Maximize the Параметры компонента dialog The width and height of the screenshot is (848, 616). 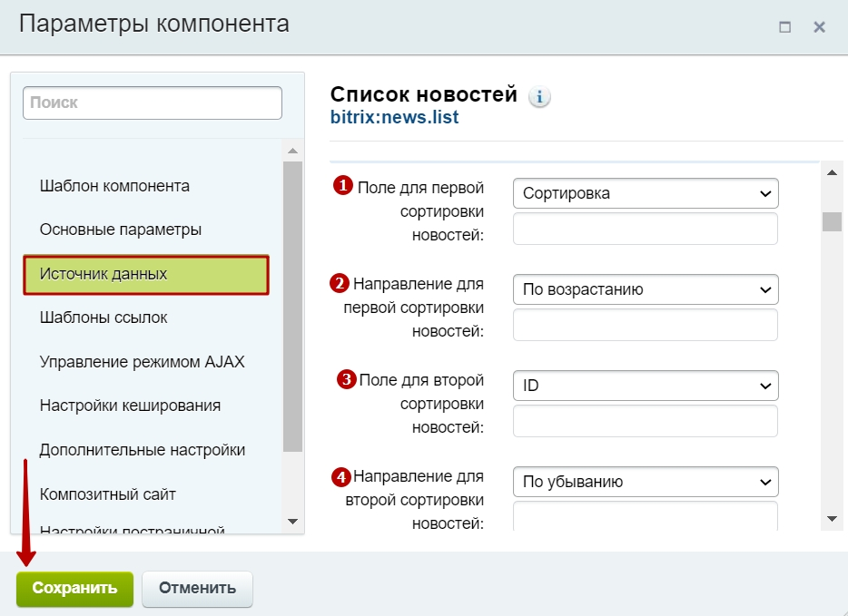click(x=784, y=27)
